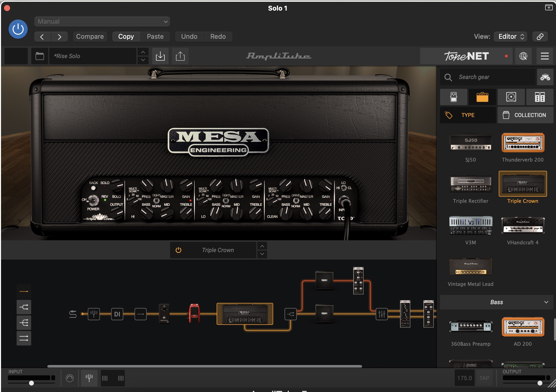Viewport: 556px width, 392px height.
Task: Select the Thunderverb 200 amp thumbnail
Action: [523, 143]
